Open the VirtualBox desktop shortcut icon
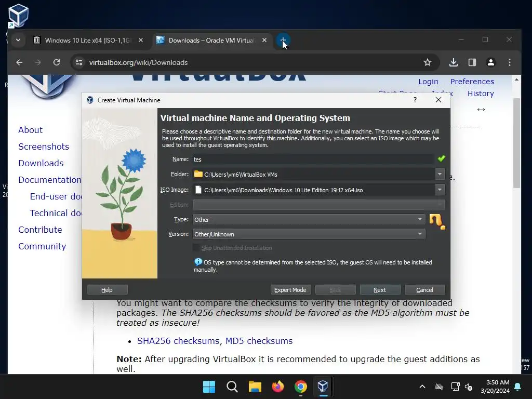This screenshot has height=399, width=532. click(18, 16)
